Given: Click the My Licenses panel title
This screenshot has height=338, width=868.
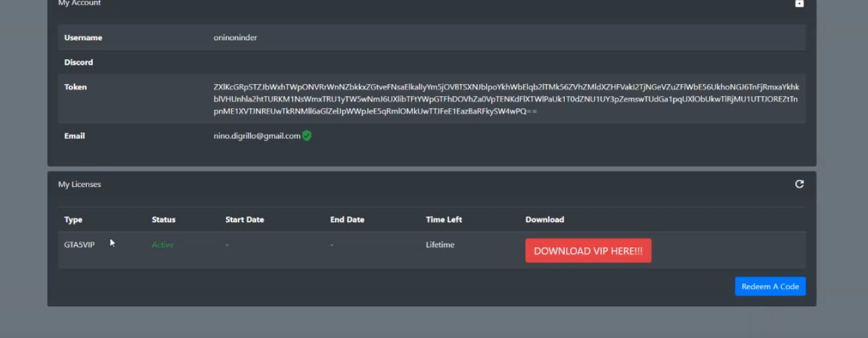Looking at the screenshot, I should click(x=79, y=184).
